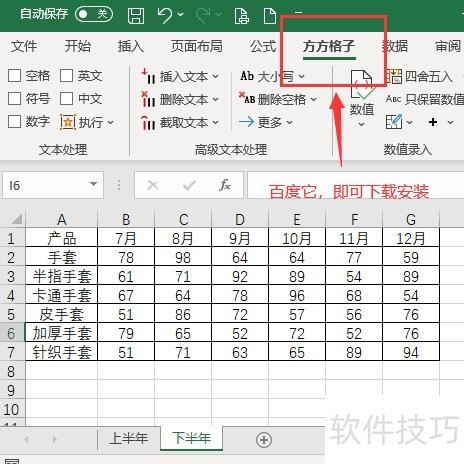Click the new blank document icon
Viewport: 464px width, 464px height.
coord(270,16)
